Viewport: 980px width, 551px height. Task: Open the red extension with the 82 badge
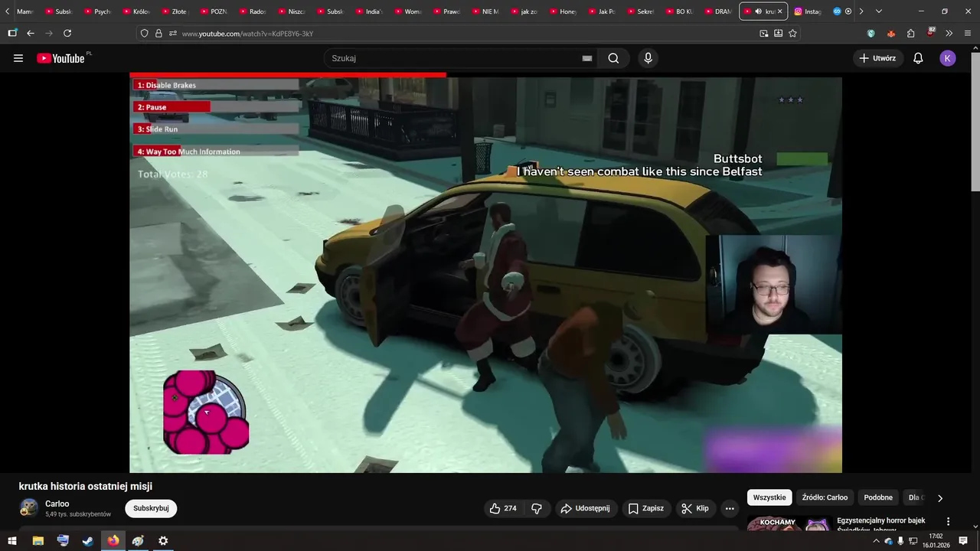[x=930, y=33]
